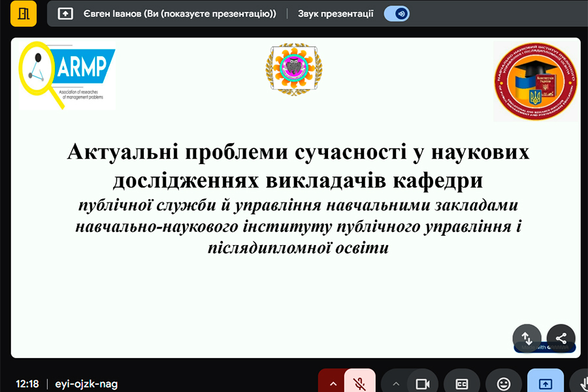Click the owl emblem logo at center top
The height and width of the screenshot is (392, 588).
(294, 69)
